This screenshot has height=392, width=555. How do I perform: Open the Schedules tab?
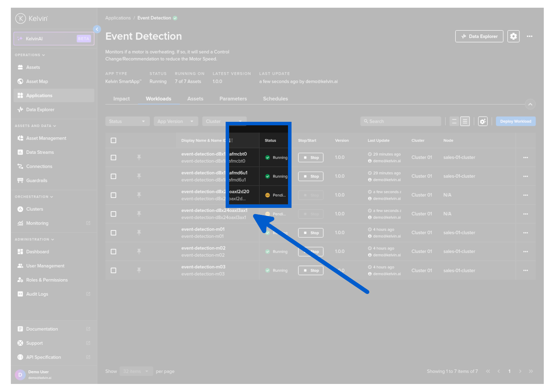pos(275,99)
